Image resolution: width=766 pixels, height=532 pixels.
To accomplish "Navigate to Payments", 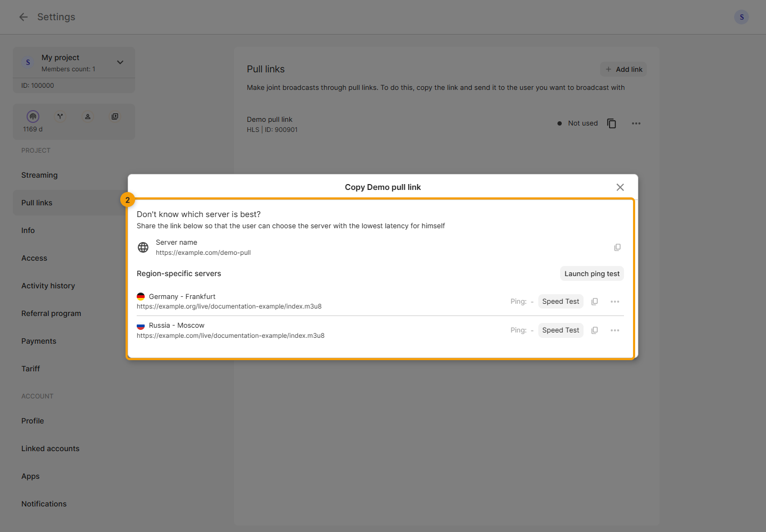I will 39,341.
